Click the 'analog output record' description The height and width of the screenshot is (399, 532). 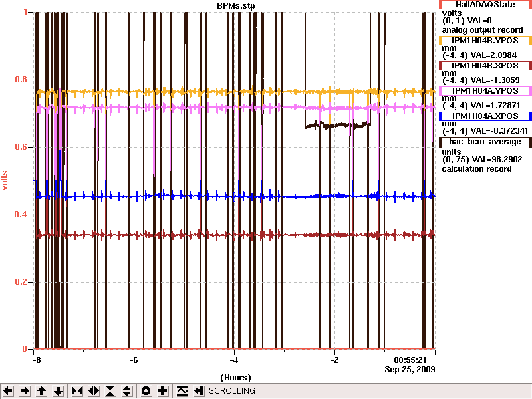[x=482, y=30]
